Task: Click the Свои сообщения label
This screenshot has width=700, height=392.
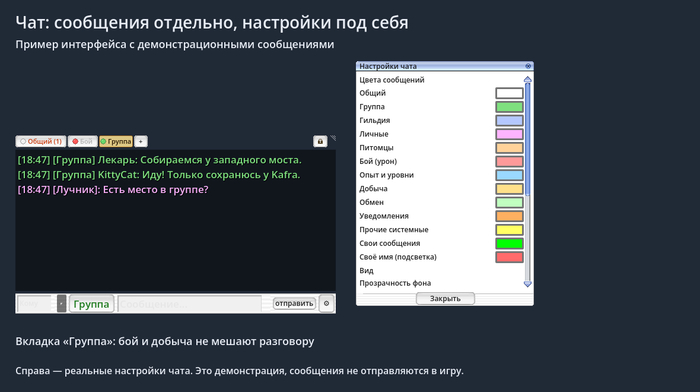Action: 390,243
